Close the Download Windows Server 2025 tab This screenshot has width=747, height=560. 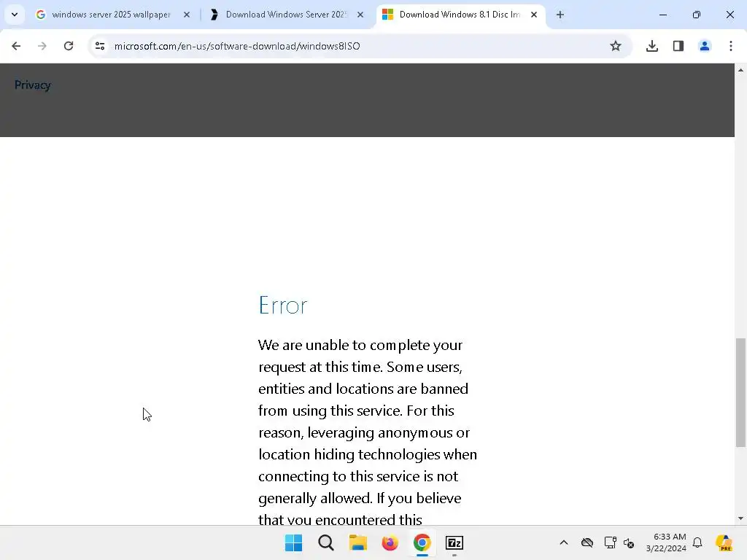(x=360, y=15)
